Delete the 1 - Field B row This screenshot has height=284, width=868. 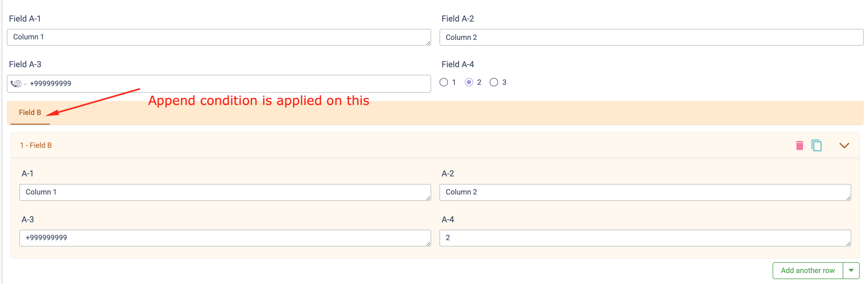[x=799, y=145]
